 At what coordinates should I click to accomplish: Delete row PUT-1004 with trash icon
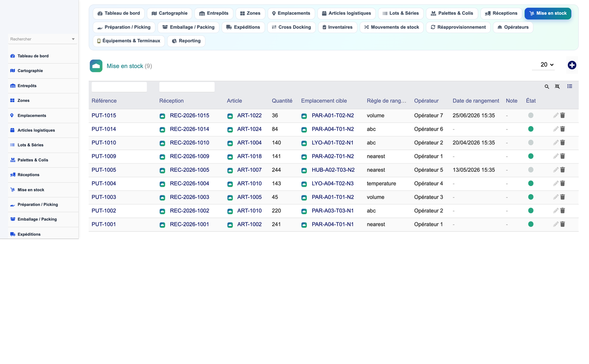[x=563, y=184]
